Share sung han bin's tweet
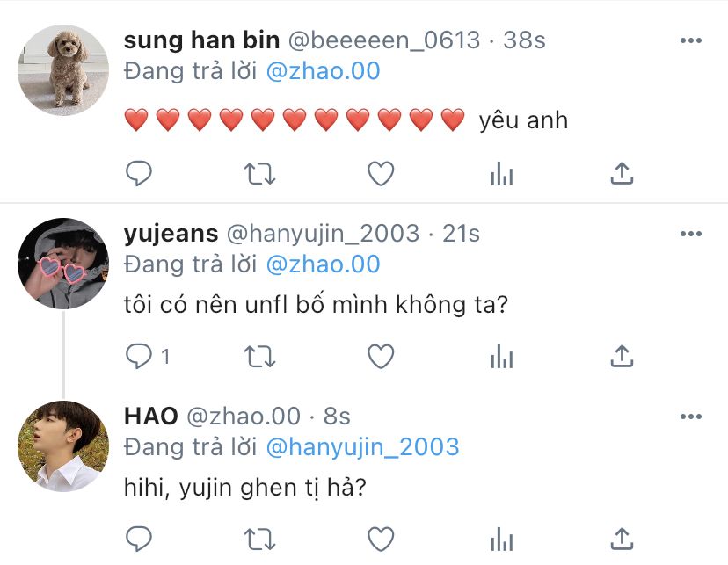This screenshot has width=728, height=565. 622,173
